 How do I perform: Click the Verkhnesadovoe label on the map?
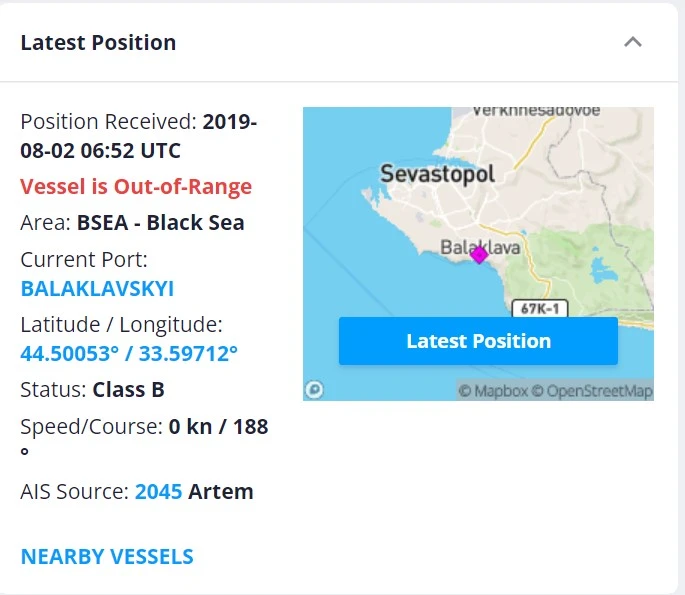(x=535, y=111)
